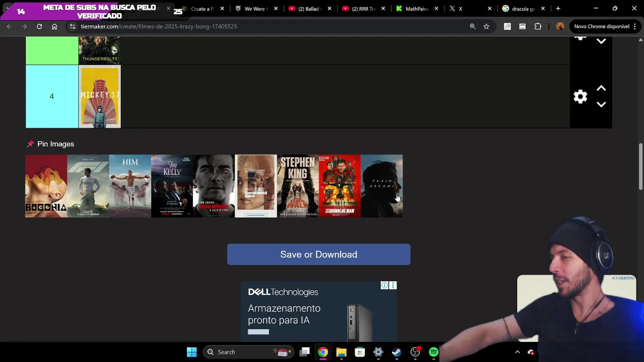Click the Pin Images pushpin icon

[30, 144]
